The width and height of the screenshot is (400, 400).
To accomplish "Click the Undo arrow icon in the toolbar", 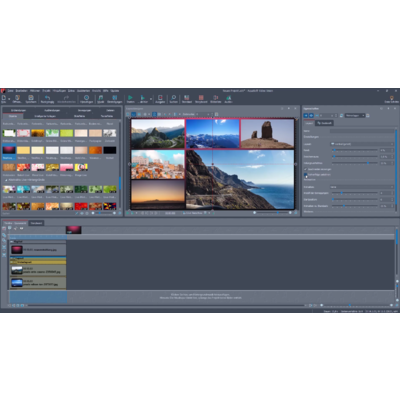I will [x=47, y=99].
